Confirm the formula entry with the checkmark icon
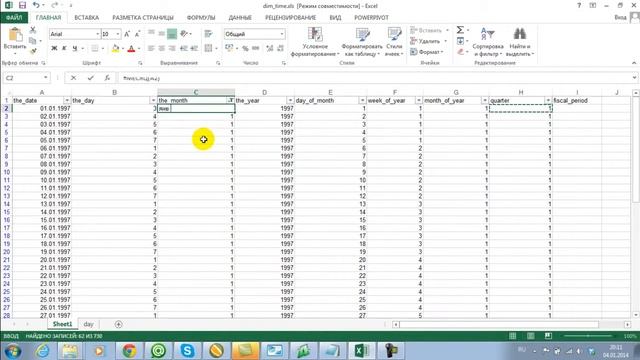Screen dimensions: 640x360 point(90,78)
